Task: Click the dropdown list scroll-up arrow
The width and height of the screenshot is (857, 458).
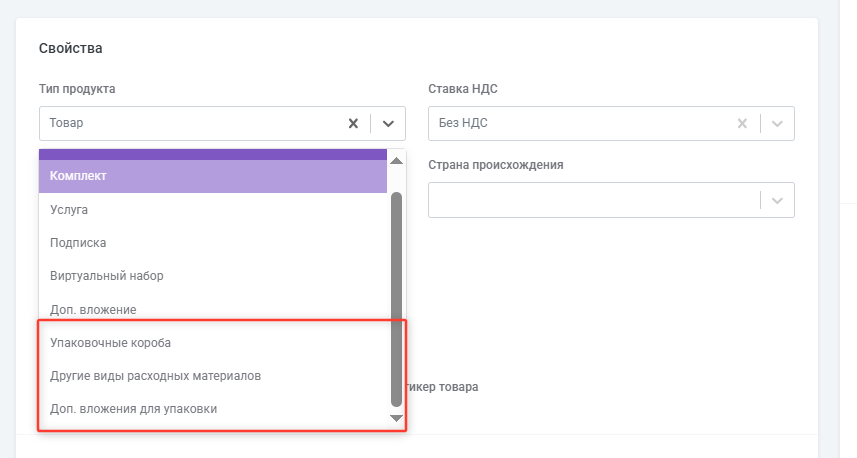Action: [396, 161]
